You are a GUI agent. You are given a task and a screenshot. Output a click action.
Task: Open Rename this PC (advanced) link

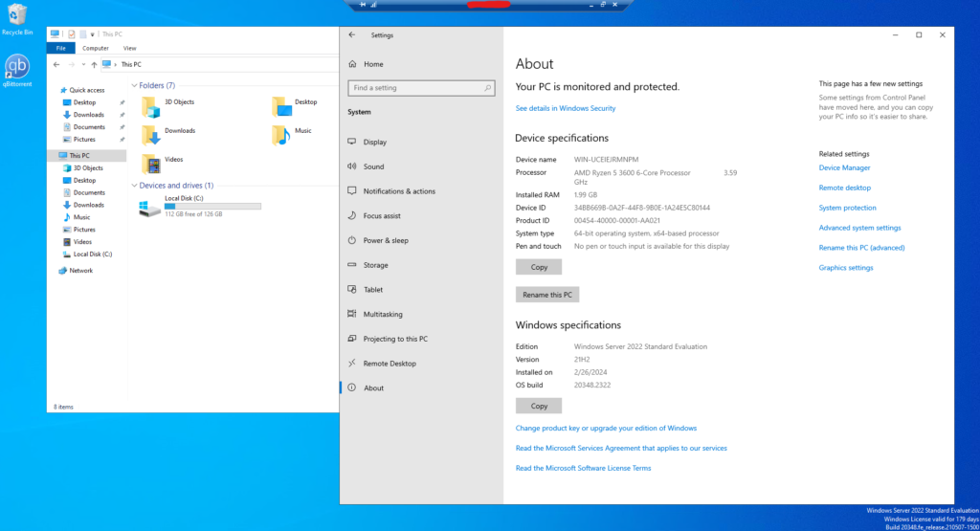[861, 248]
